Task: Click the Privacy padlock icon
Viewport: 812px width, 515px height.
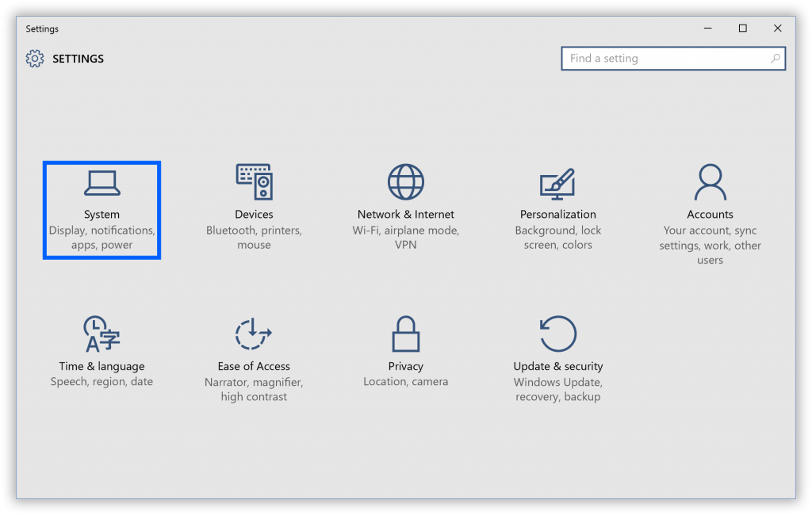Action: (405, 334)
